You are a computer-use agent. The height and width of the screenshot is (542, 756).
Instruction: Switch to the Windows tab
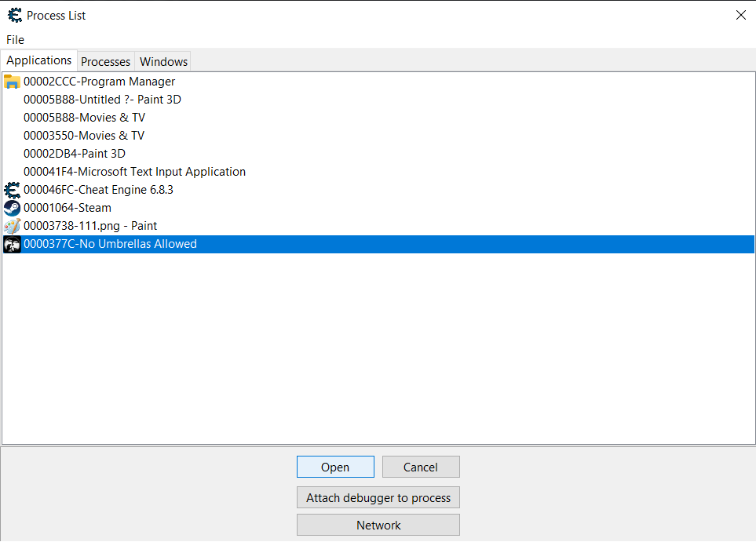[x=163, y=61]
